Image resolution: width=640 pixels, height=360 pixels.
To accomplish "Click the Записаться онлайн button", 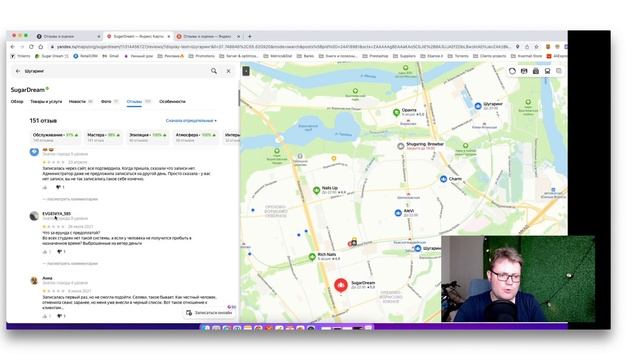I will point(209,313).
